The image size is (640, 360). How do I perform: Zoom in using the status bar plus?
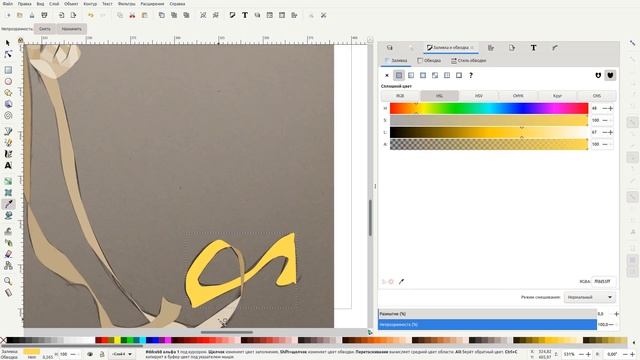tap(588, 354)
